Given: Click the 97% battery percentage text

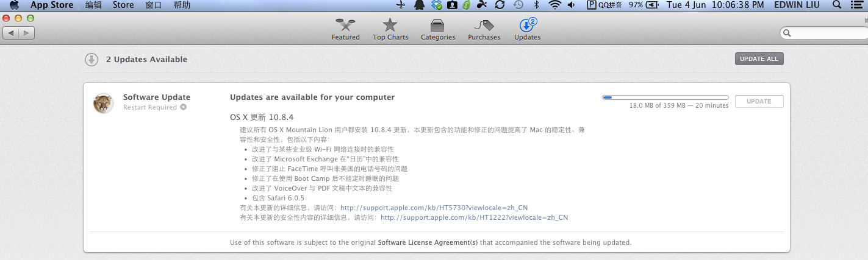Looking at the screenshot, I should (x=636, y=5).
